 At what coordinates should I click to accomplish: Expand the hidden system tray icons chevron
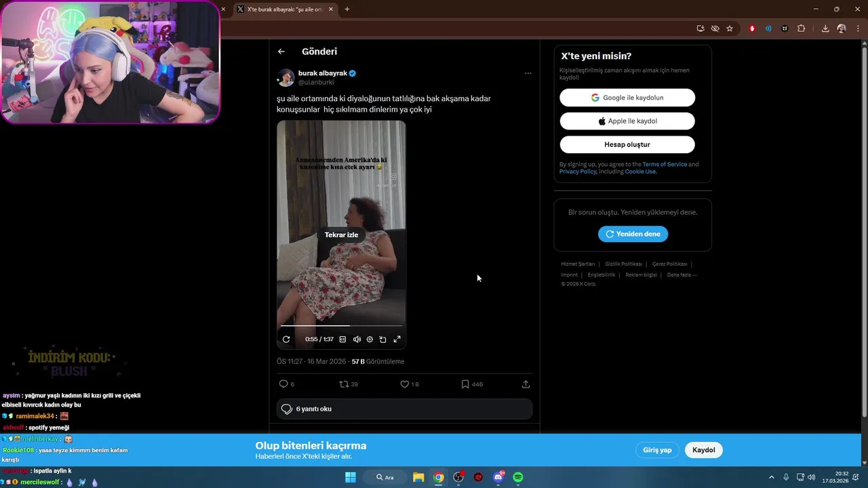[x=771, y=477]
